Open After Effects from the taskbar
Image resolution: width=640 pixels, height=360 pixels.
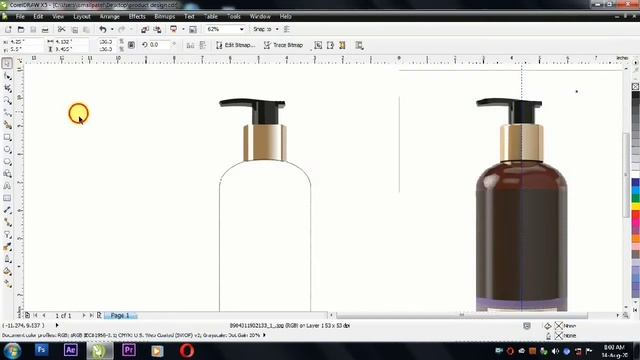pos(71,350)
